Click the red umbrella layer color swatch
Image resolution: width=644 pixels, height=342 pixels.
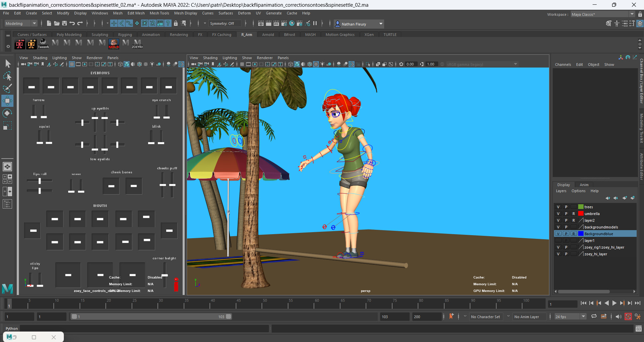point(581,214)
